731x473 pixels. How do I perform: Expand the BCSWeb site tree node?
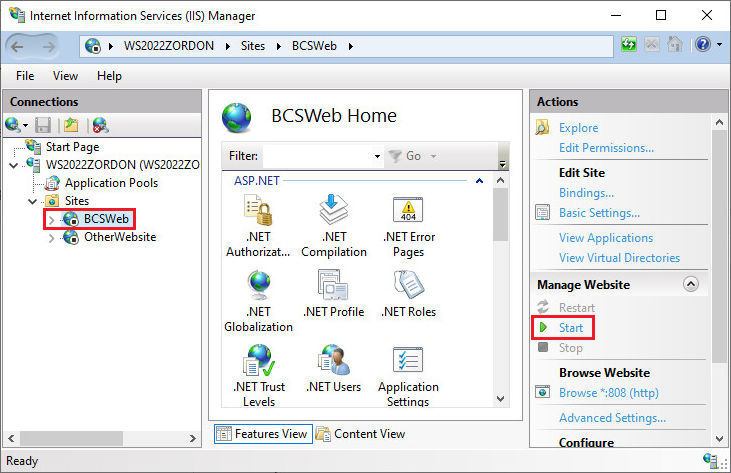(x=52, y=219)
